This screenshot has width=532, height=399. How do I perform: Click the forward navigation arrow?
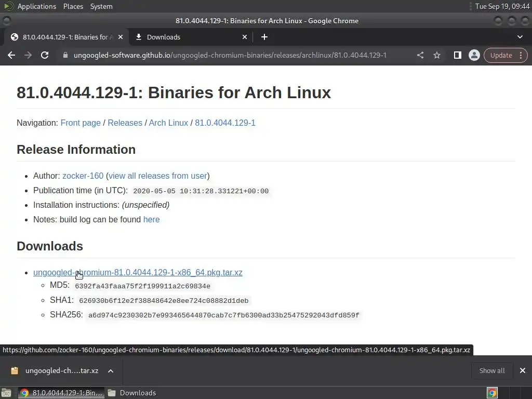(28, 55)
